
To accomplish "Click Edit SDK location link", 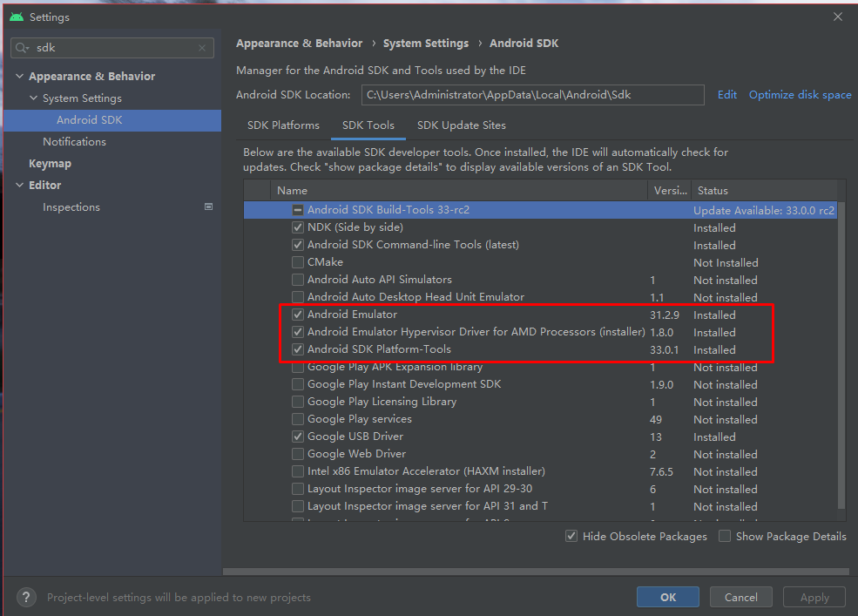I will (726, 95).
